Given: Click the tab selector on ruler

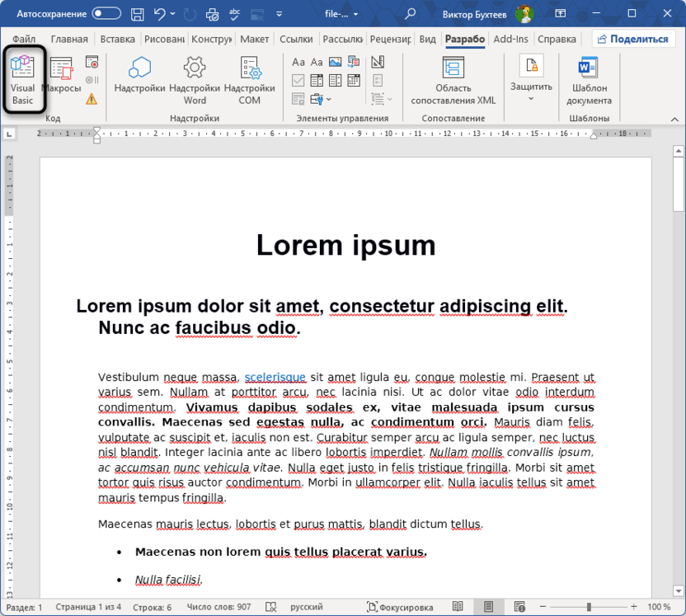Looking at the screenshot, I should click(9, 134).
